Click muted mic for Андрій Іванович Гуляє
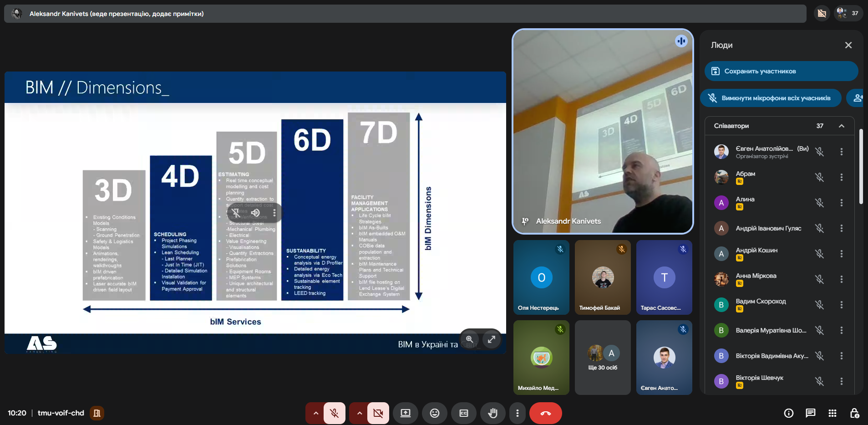 tap(820, 228)
